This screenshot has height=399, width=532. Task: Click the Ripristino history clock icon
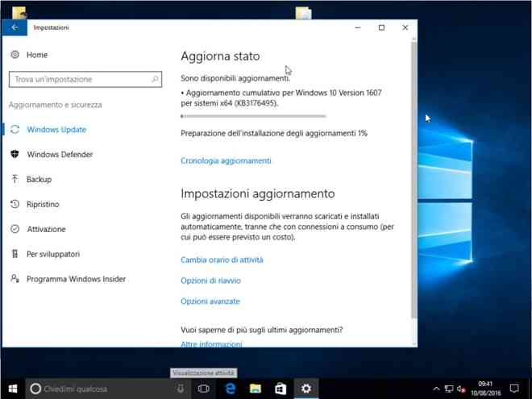point(15,204)
